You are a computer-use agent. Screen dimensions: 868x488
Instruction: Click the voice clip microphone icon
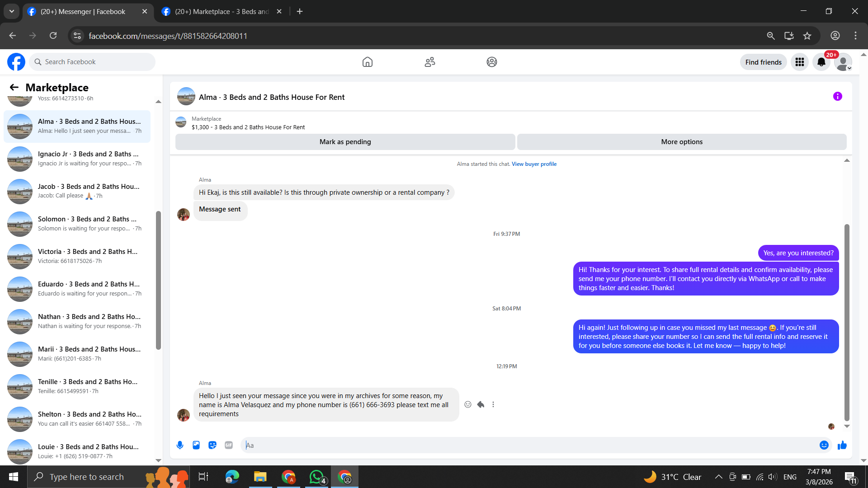[x=180, y=445]
